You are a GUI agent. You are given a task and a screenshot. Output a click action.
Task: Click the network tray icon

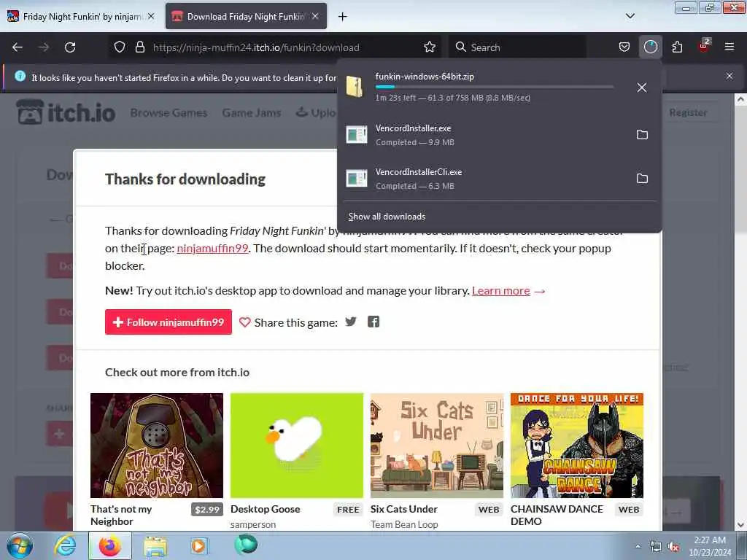point(656,547)
